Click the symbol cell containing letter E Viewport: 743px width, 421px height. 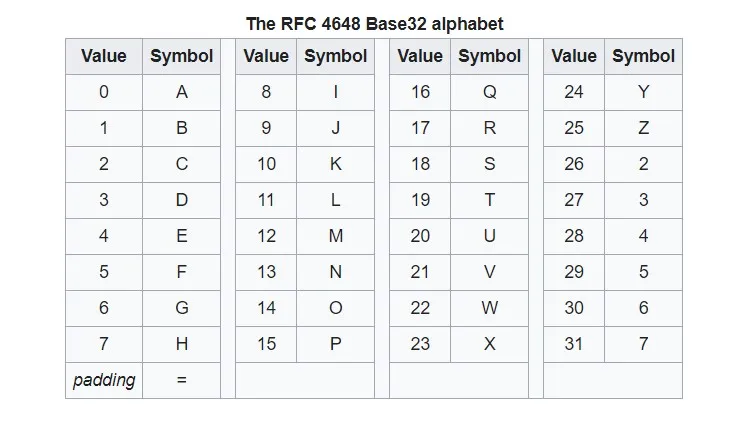(x=181, y=236)
